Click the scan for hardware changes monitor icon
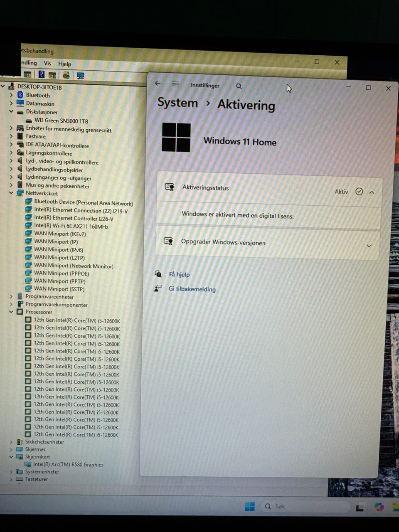This screenshot has width=399, height=532. click(x=80, y=76)
